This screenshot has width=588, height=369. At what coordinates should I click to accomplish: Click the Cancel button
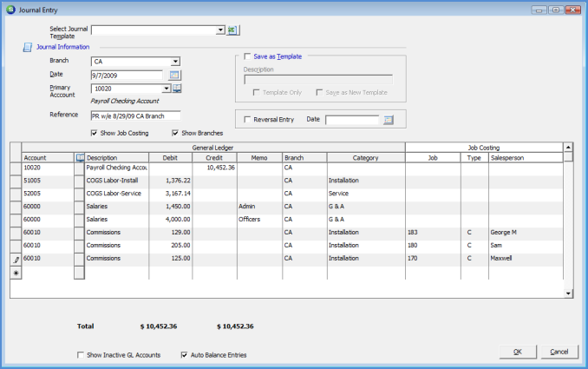point(559,352)
